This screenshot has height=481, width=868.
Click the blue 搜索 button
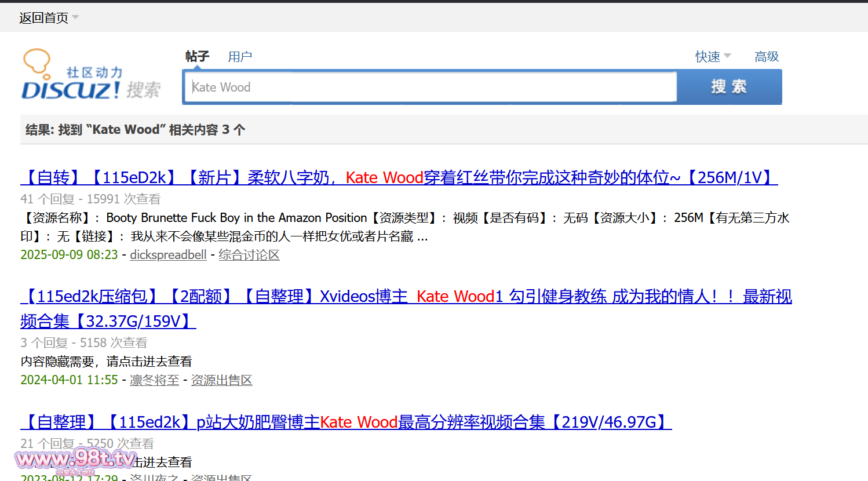729,87
